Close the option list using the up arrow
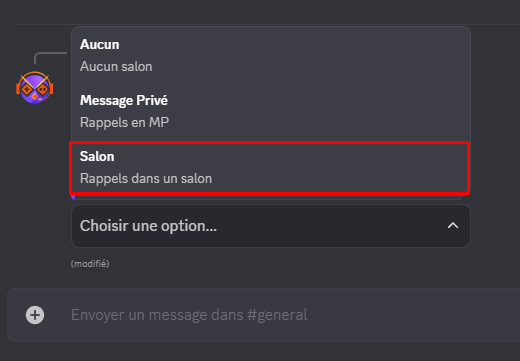520x361 pixels. (453, 226)
